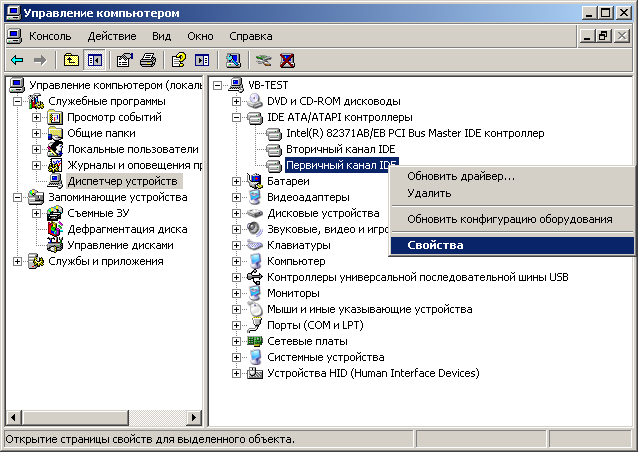Image resolution: width=638 pixels, height=452 pixels.
Task: Click the Up one level folder icon
Action: tap(71, 60)
